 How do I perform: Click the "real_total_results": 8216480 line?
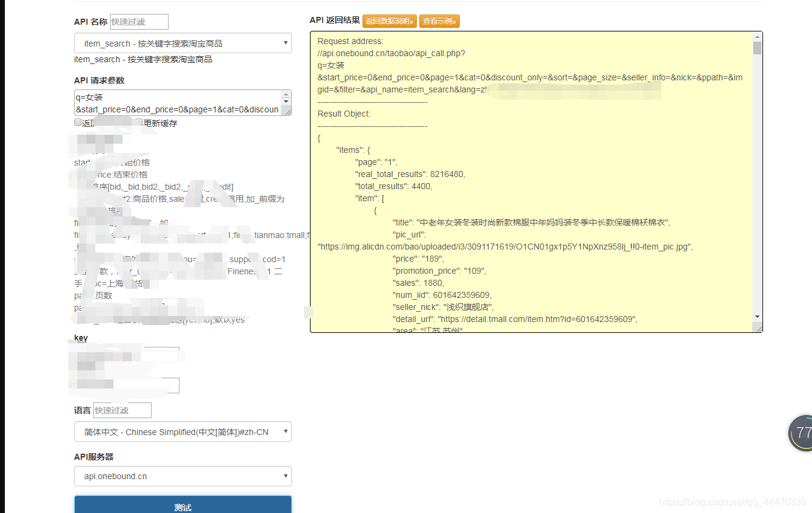[x=410, y=174]
